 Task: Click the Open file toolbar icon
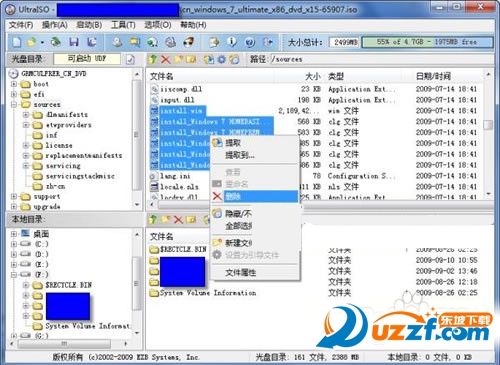click(x=32, y=42)
